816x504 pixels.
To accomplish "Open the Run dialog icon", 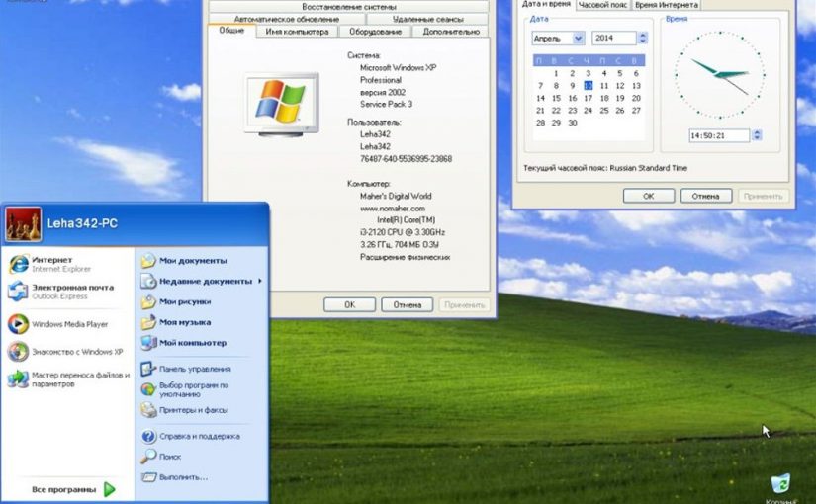I will [148, 477].
